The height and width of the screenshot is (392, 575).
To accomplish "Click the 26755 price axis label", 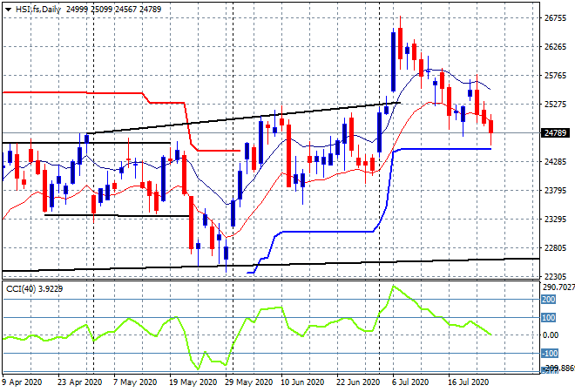I will click(555, 18).
